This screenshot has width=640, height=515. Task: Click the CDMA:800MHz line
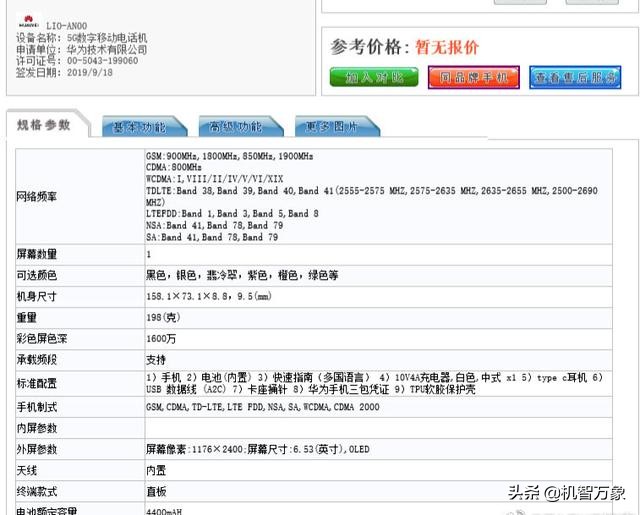174,167
